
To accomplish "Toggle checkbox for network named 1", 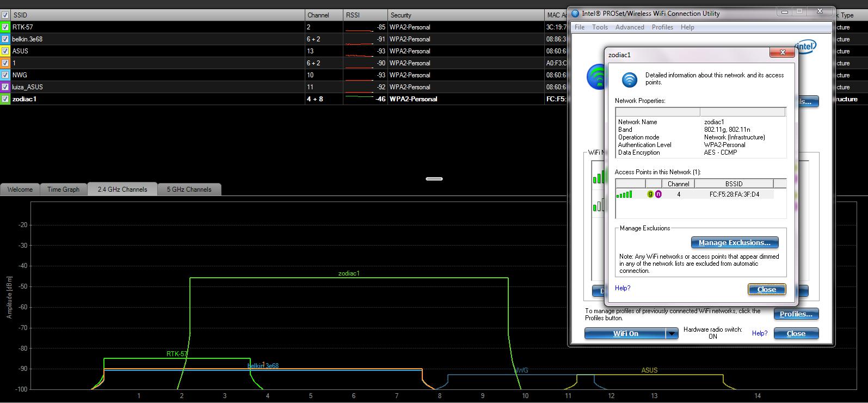I will point(5,63).
